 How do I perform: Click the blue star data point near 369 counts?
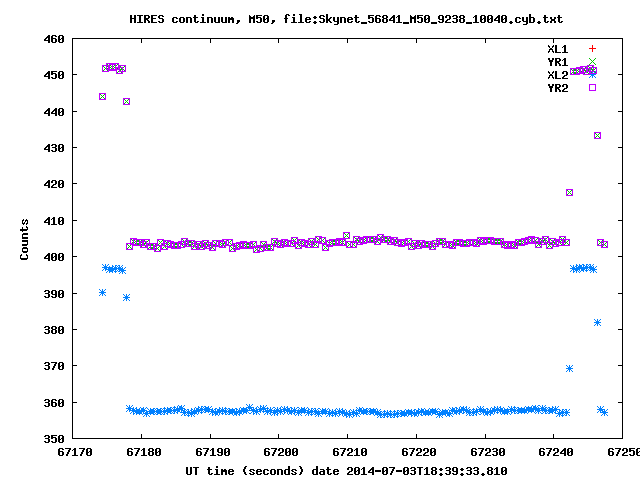[x=569, y=369]
